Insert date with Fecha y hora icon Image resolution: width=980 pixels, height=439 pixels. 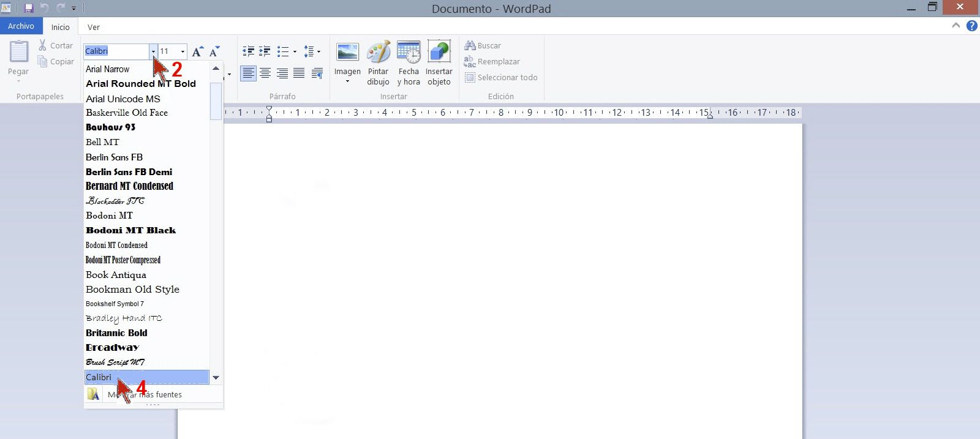point(408,53)
